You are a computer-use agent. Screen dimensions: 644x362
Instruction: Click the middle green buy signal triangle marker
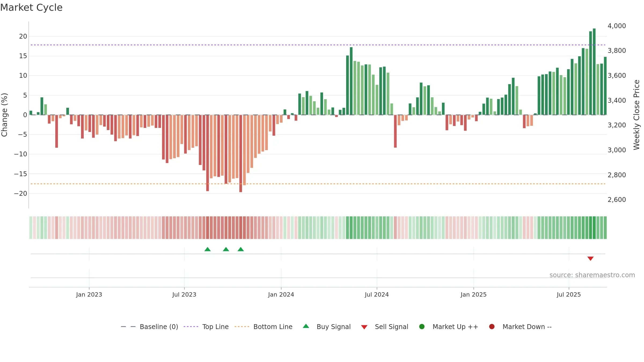coord(226,249)
